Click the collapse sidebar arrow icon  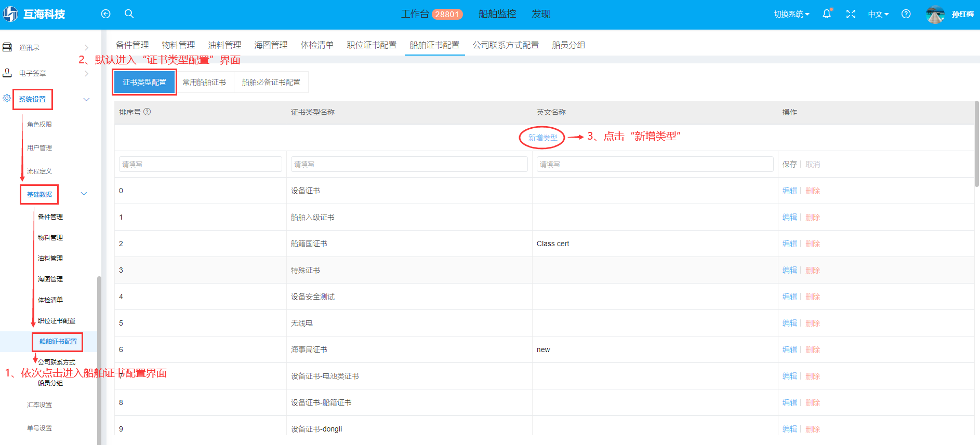tap(105, 14)
